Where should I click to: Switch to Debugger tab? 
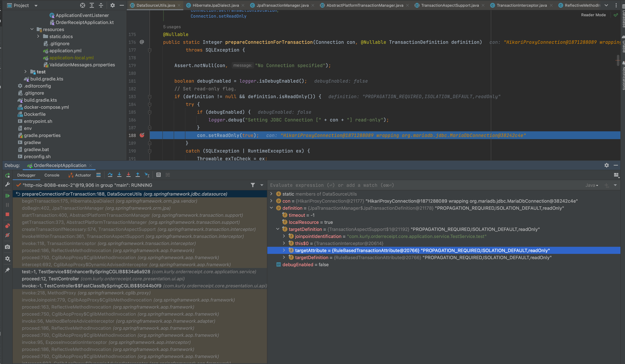26,175
